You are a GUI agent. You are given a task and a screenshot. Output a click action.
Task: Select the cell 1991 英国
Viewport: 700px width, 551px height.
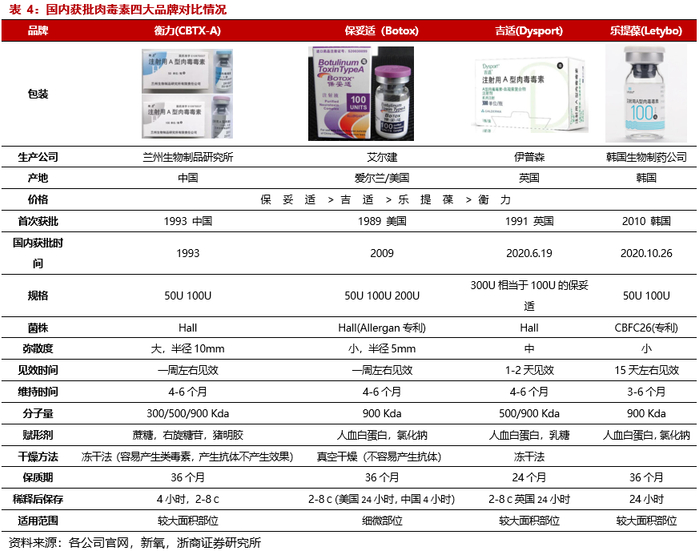tap(529, 221)
